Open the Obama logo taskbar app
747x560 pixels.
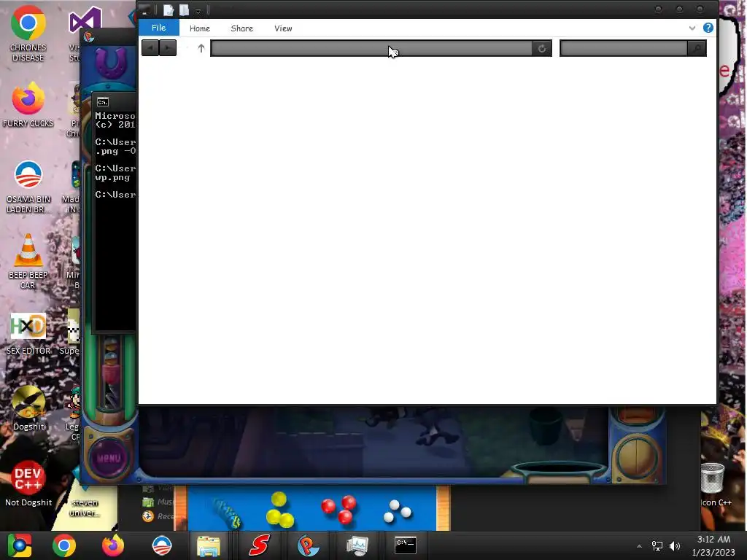tap(161, 545)
